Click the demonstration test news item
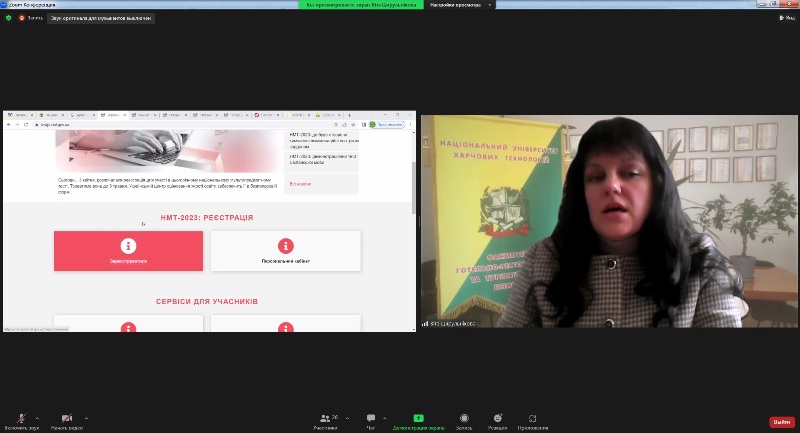Screen dimensions: 800x433 pyautogui.click(x=321, y=160)
